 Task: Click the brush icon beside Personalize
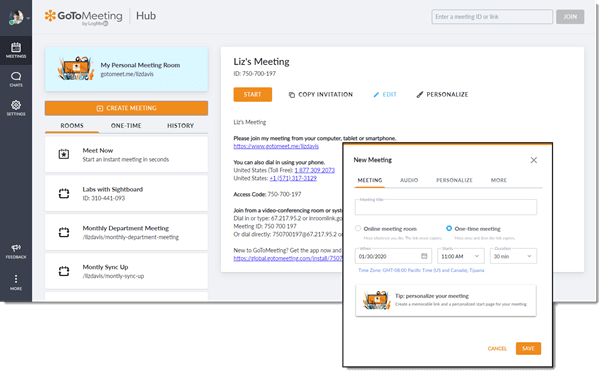(x=420, y=94)
